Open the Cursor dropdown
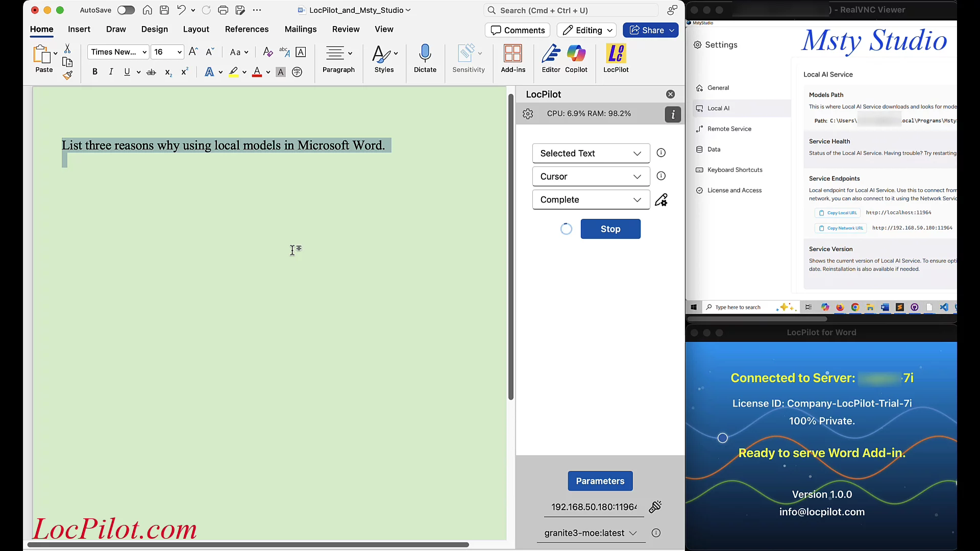This screenshot has width=980, height=551. [591, 177]
